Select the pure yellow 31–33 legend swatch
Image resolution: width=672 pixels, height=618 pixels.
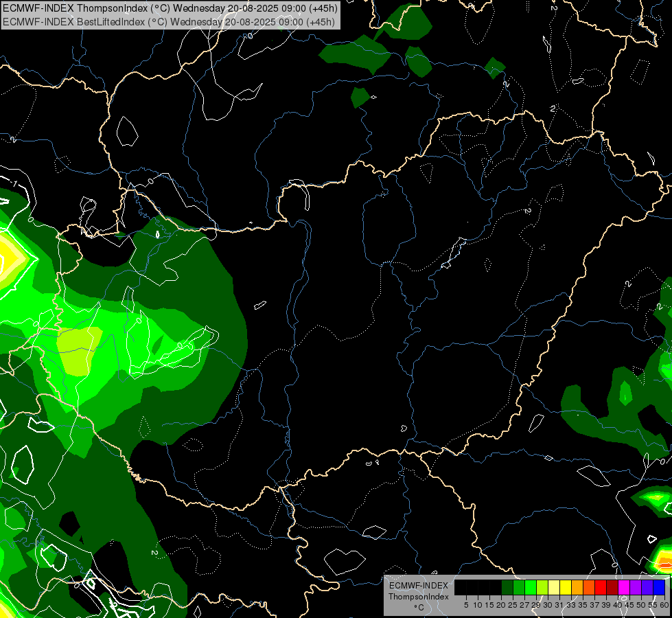pyautogui.click(x=566, y=587)
